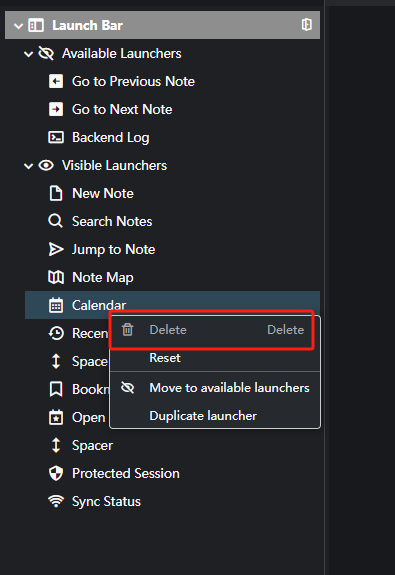395x575 pixels.
Task: Select the Calendar launcher row
Action: [172, 305]
